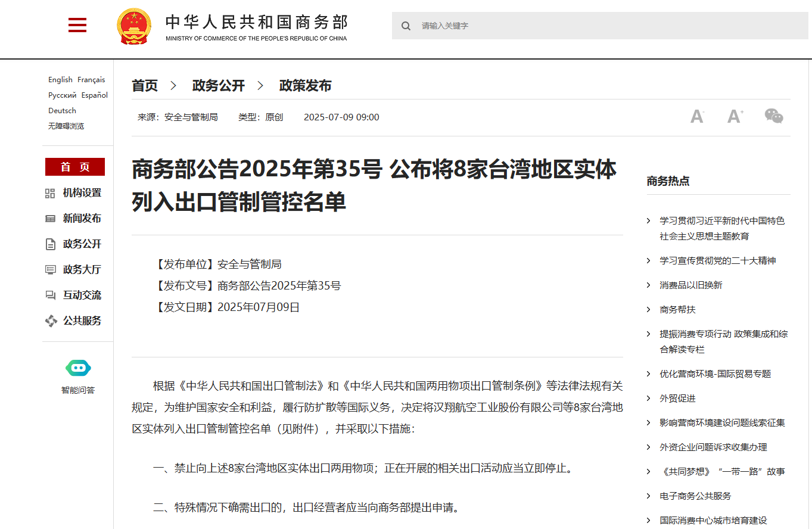Click the search magnifier icon
The width and height of the screenshot is (812, 529).
[x=406, y=26]
